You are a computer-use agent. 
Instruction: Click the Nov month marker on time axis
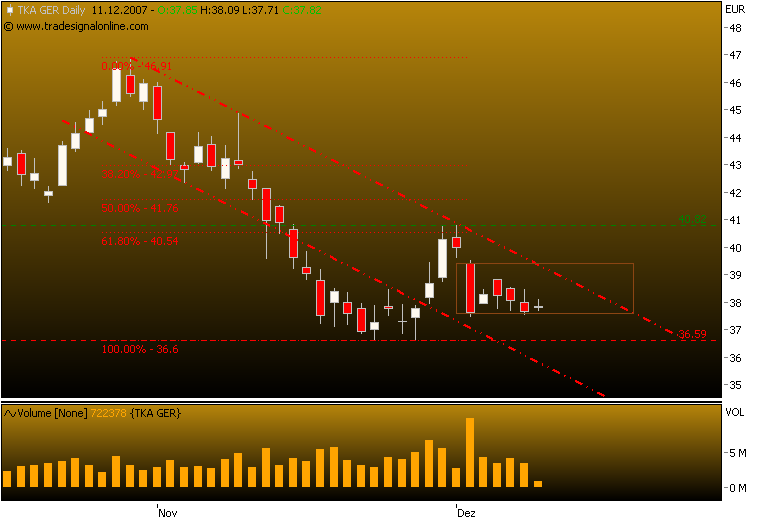tap(168, 513)
